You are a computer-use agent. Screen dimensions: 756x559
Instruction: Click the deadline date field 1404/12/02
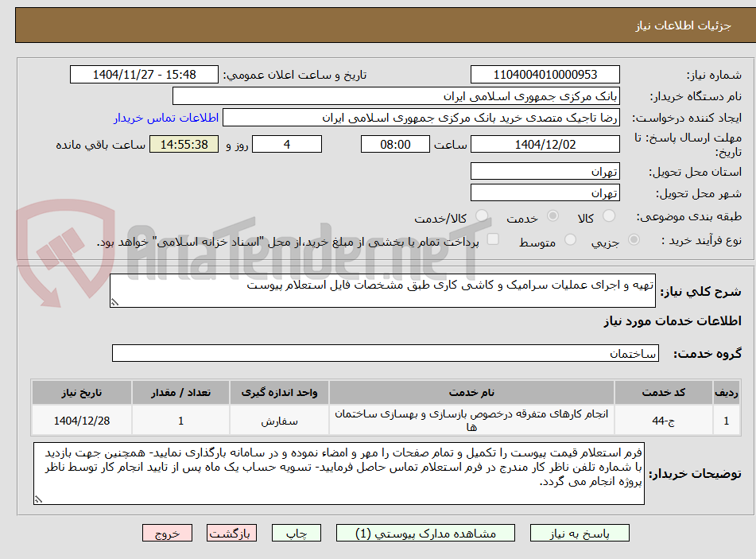pos(545,144)
